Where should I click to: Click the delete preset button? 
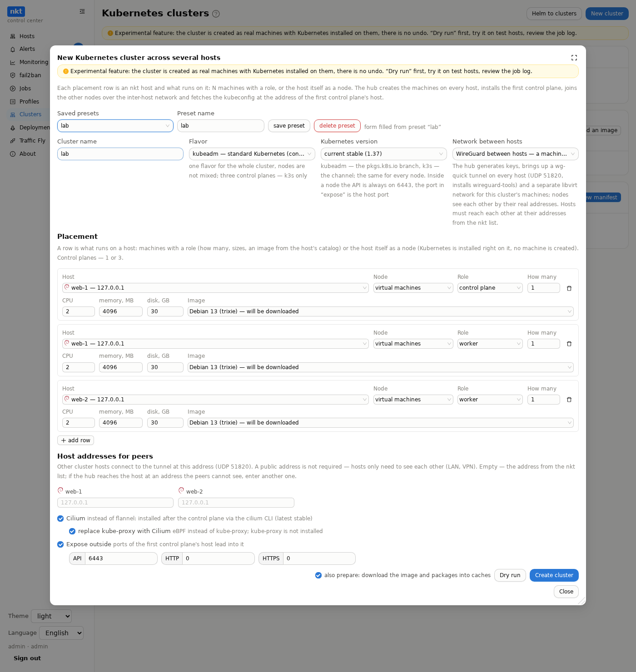pyautogui.click(x=337, y=126)
